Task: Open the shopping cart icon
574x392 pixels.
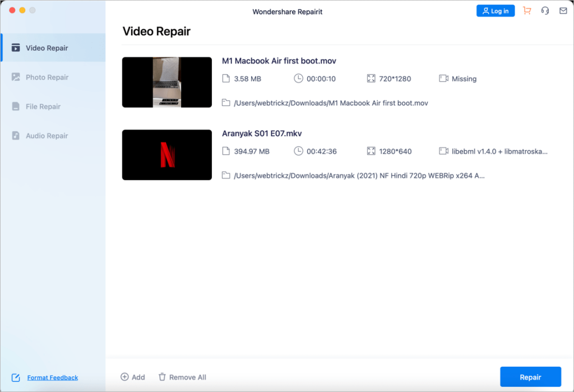Action: [526, 10]
